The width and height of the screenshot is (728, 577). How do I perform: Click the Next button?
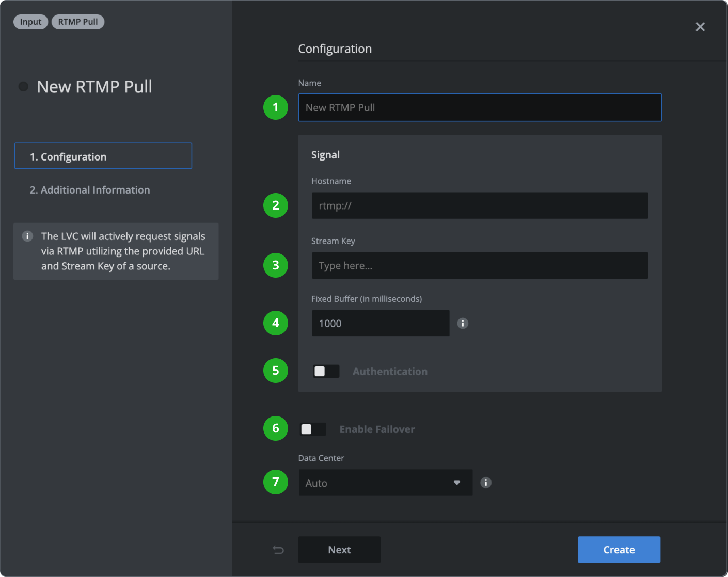tap(339, 550)
